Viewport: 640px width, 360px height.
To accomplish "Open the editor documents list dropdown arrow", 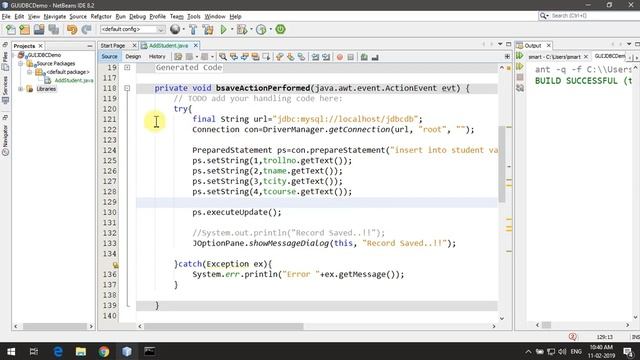I will 500,44.
